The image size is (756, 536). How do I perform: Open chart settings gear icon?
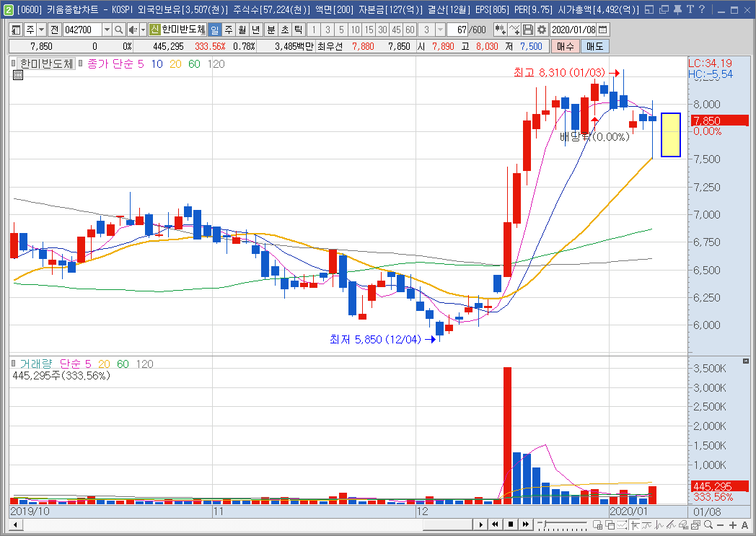click(542, 30)
